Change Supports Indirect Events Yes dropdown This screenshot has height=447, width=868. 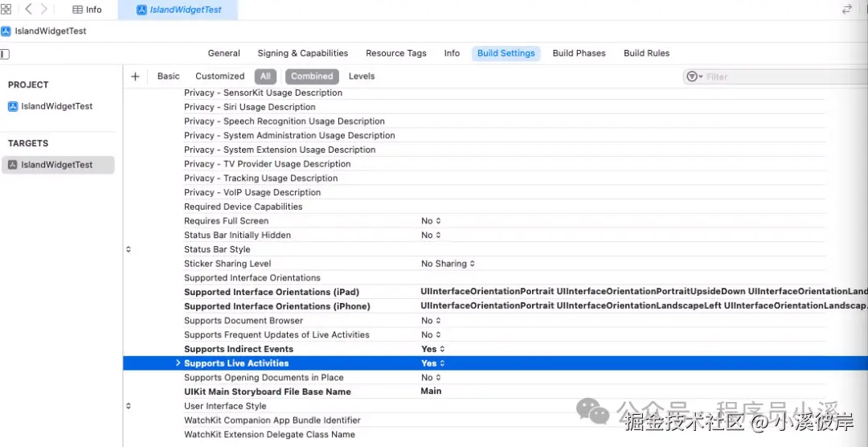click(x=433, y=349)
